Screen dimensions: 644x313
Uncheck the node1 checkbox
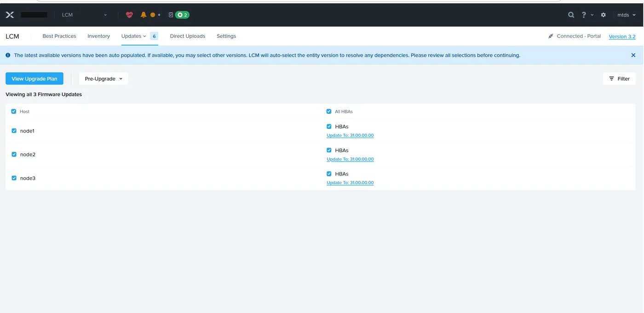point(14,131)
